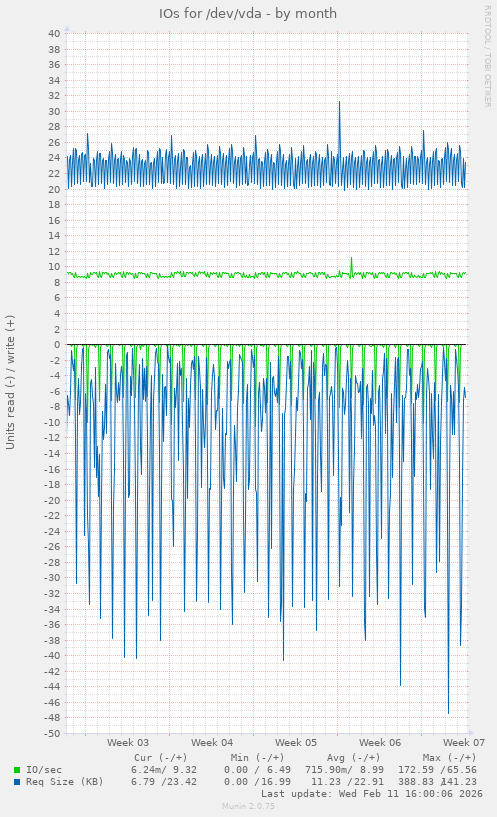Click the graph title "IOs for /dev/vda - by month"
The height and width of the screenshot is (817, 497).
click(248, 14)
